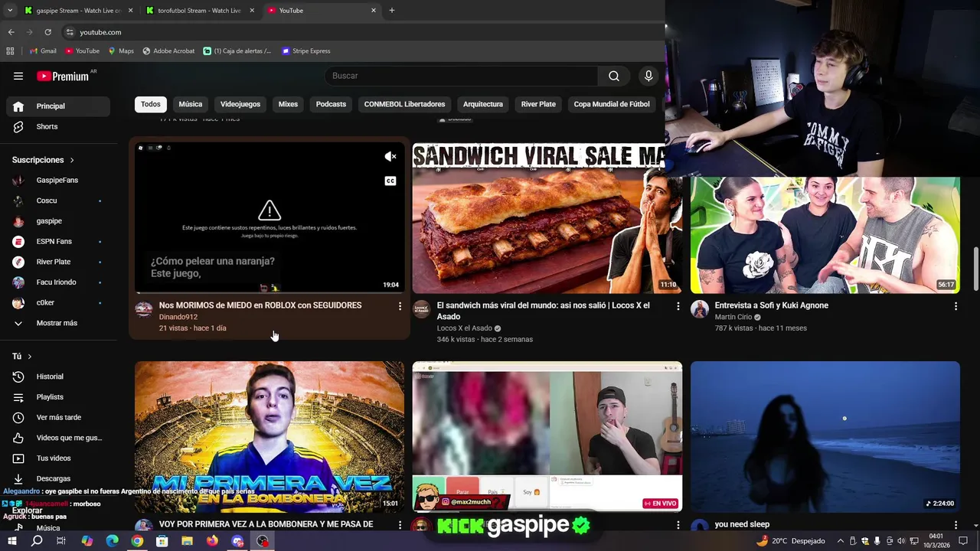
Task: Select the Arquitectura filter chip
Action: point(483,104)
